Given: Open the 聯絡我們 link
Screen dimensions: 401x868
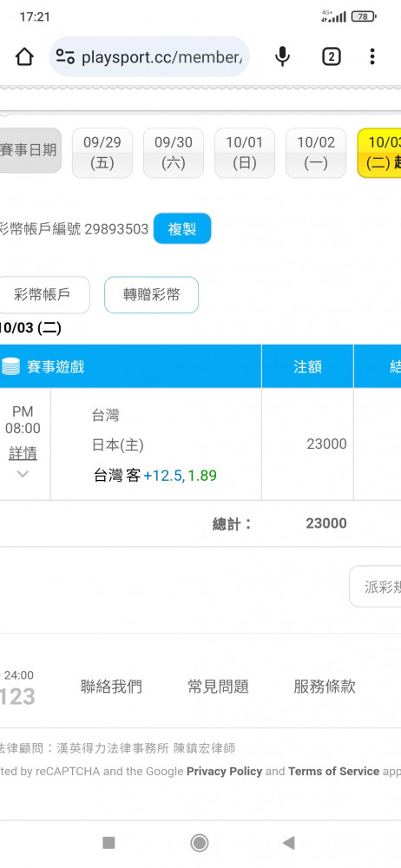Looking at the screenshot, I should [111, 687].
